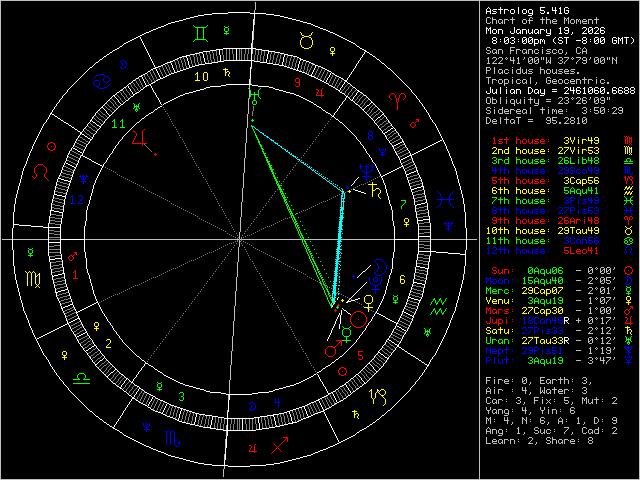Click Sun symbol beside Sun row in list
640x480 pixels.
[629, 271]
